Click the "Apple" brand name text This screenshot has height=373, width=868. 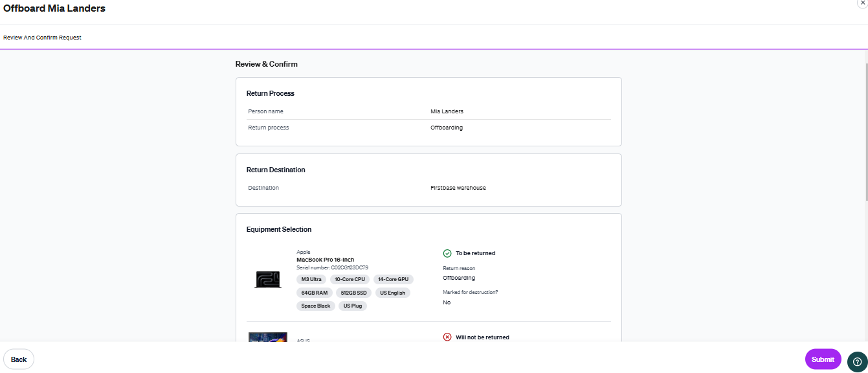[304, 252]
